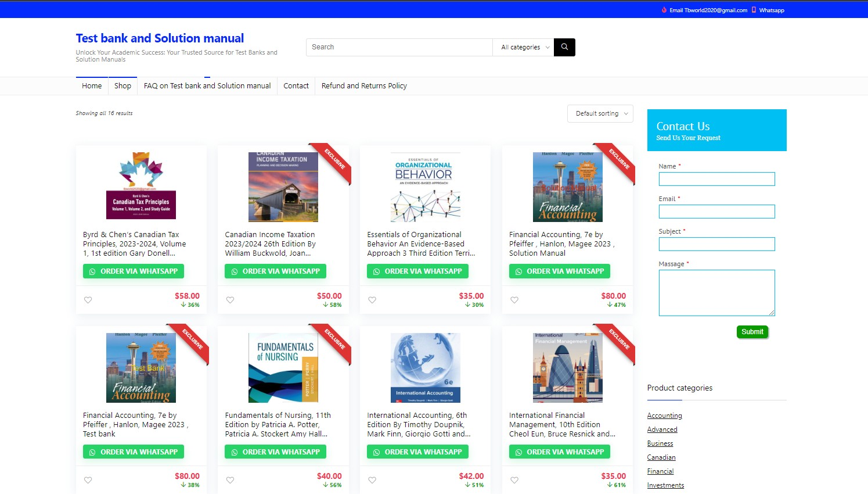The width and height of the screenshot is (868, 494).
Task: Open Essentials of Organizational Behavior title link
Action: point(421,244)
